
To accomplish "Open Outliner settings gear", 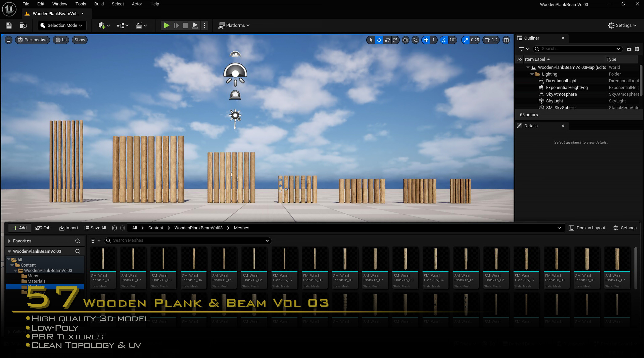I will coord(637,49).
